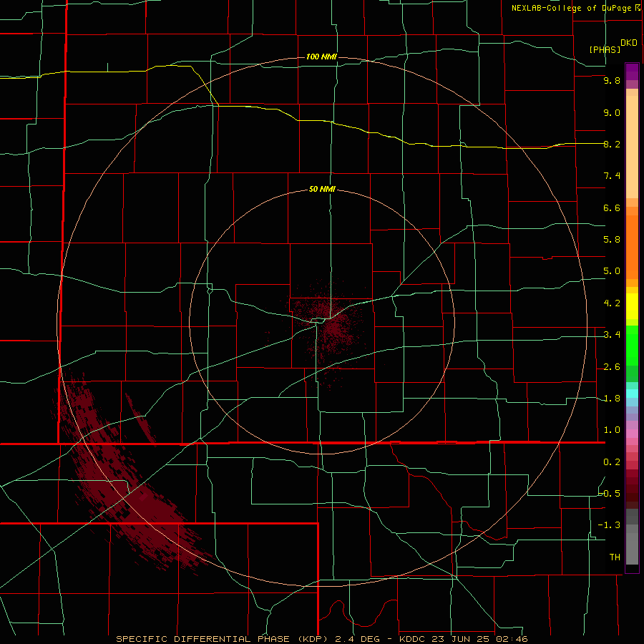The image size is (644, 644).
Task: Select the 0.2 legend value
Action: pos(612,462)
